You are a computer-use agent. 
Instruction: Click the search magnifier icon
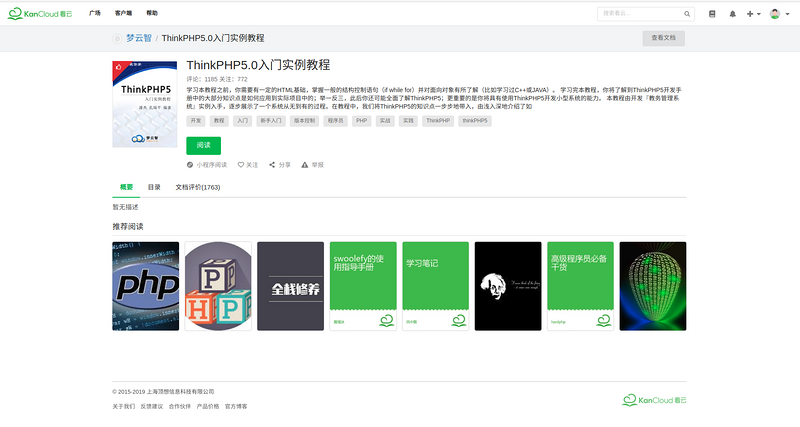coord(687,14)
